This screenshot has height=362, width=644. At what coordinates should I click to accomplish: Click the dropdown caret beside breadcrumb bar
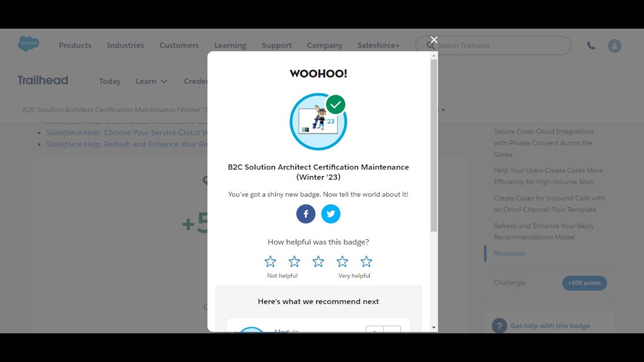(x=443, y=110)
